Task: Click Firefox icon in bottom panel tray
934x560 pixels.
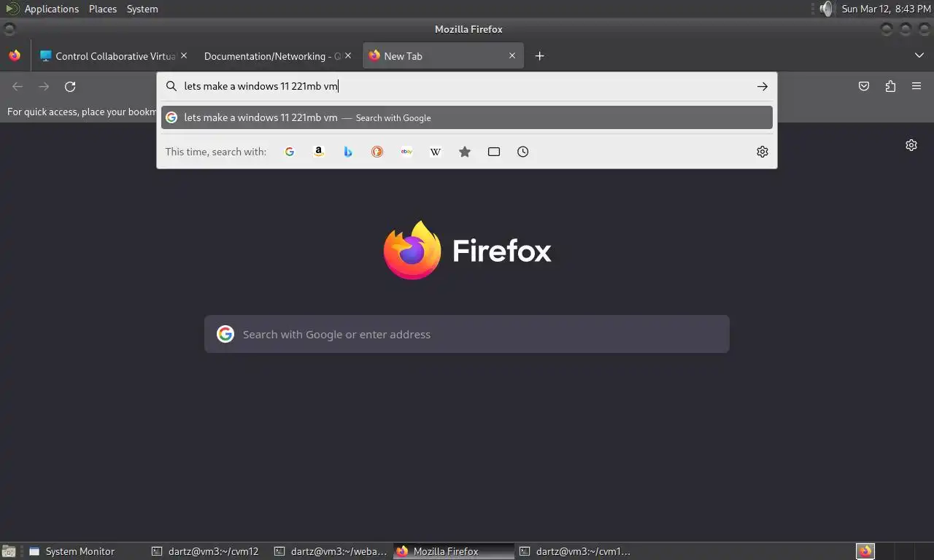Action: point(865,551)
